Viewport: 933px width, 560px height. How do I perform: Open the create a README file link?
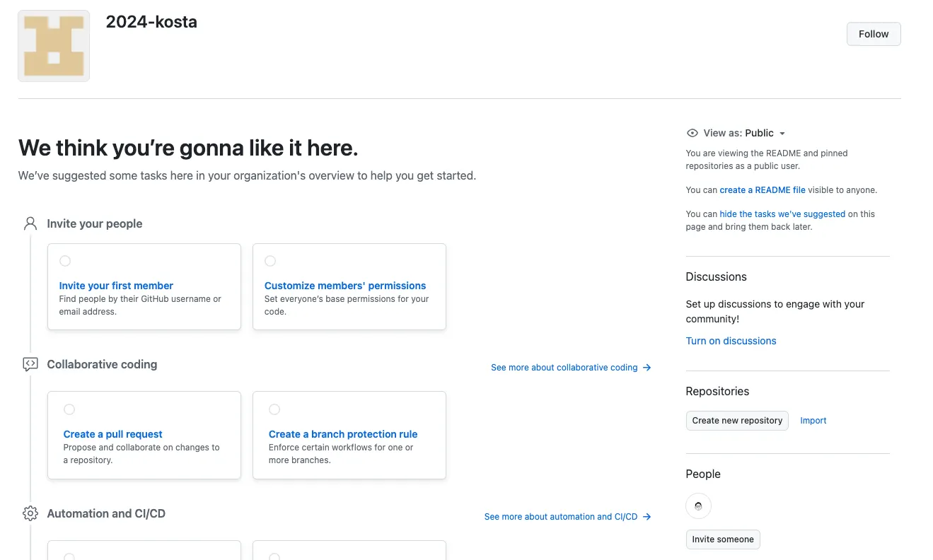coord(763,190)
